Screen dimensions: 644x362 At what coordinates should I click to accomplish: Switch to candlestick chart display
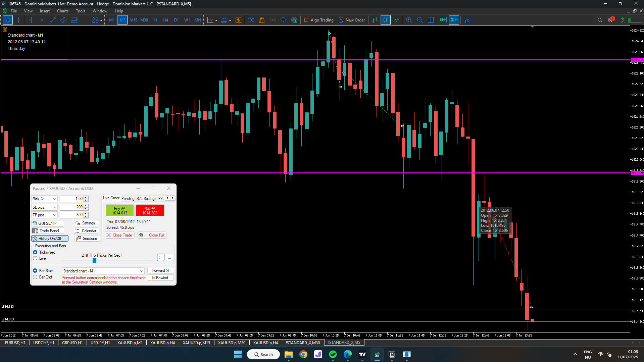(x=386, y=20)
